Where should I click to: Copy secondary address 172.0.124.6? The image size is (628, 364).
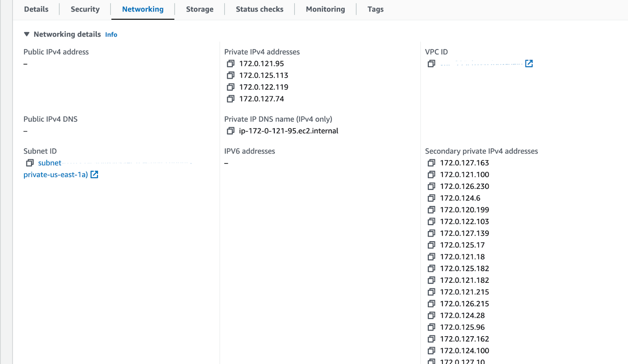431,198
